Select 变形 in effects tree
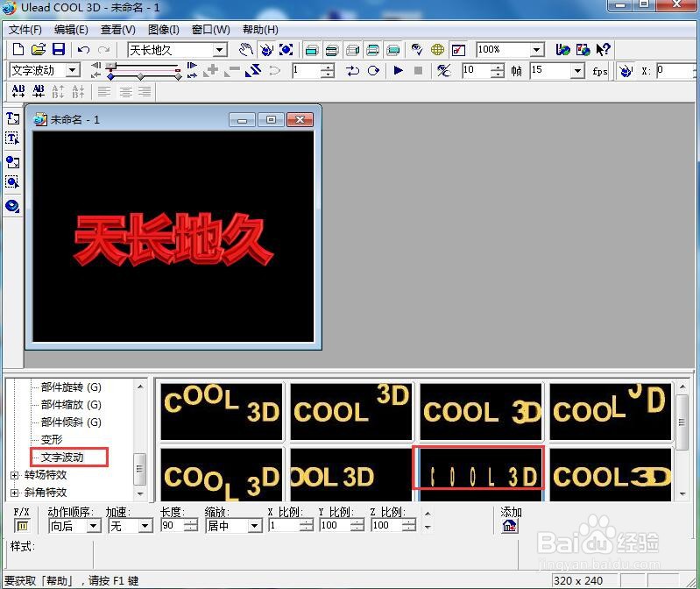The width and height of the screenshot is (700, 589). [52, 439]
